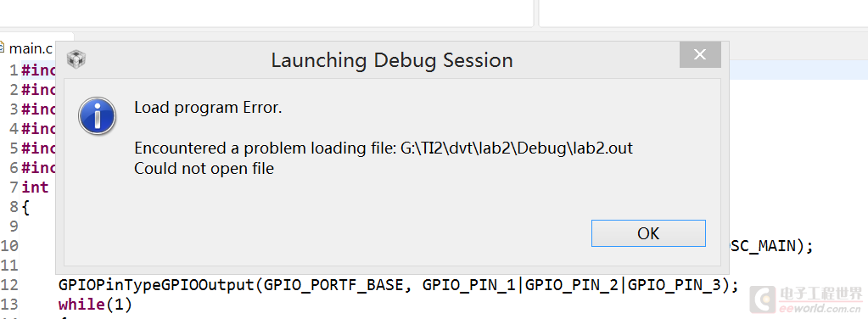
Task: Click the 'Could not open file' message
Action: (204, 168)
